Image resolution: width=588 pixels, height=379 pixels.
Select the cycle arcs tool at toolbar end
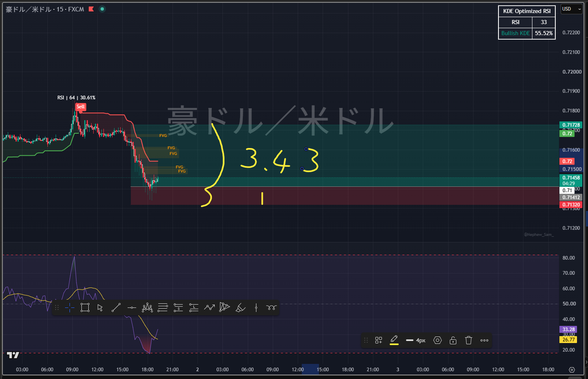tap(271, 308)
